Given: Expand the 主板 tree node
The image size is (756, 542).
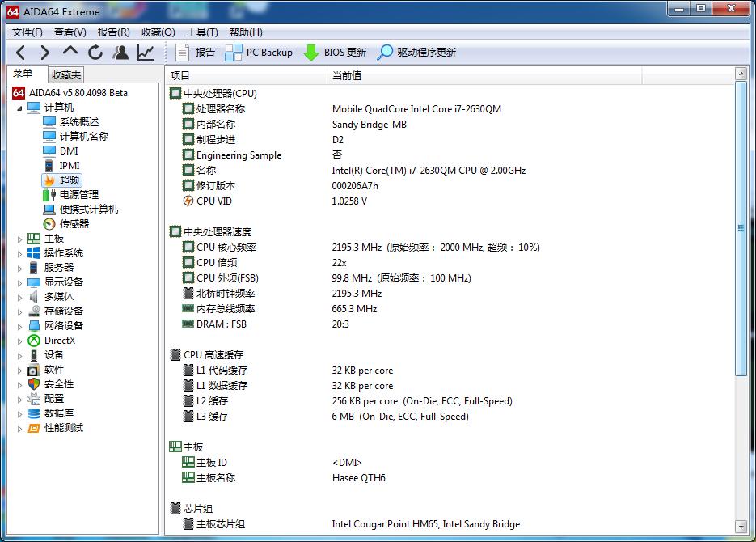Looking at the screenshot, I should tap(20, 239).
